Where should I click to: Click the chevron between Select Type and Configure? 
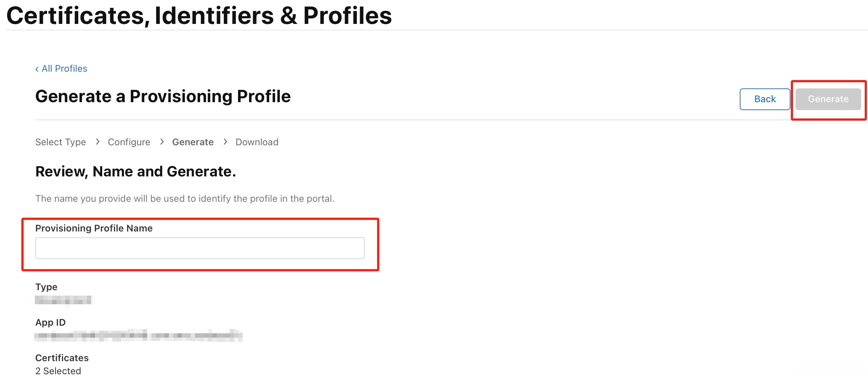[x=97, y=142]
